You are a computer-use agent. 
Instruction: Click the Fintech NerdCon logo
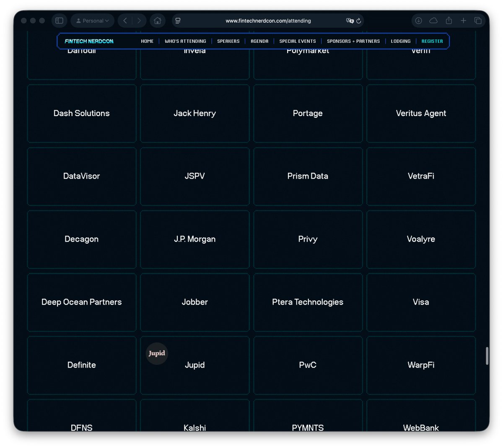(x=89, y=41)
